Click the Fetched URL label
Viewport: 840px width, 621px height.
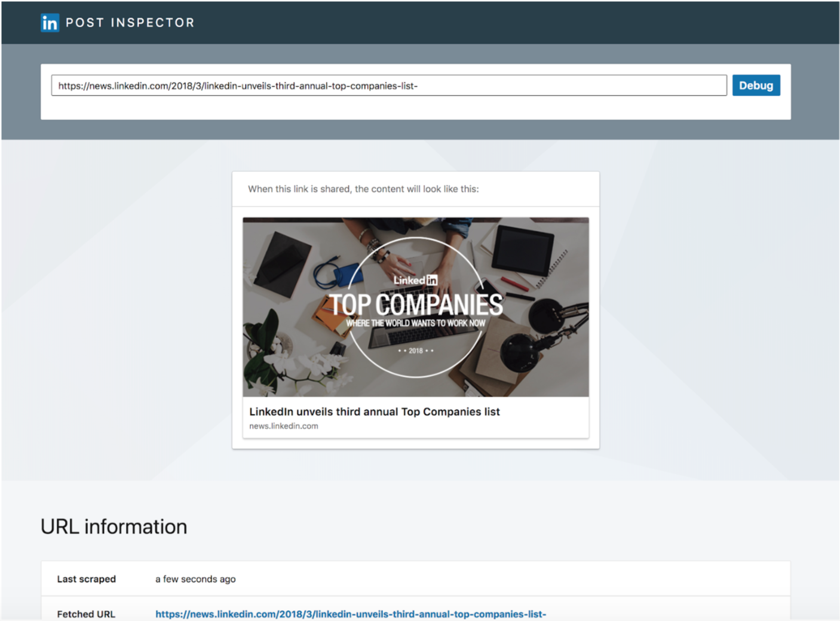pyautogui.click(x=86, y=614)
